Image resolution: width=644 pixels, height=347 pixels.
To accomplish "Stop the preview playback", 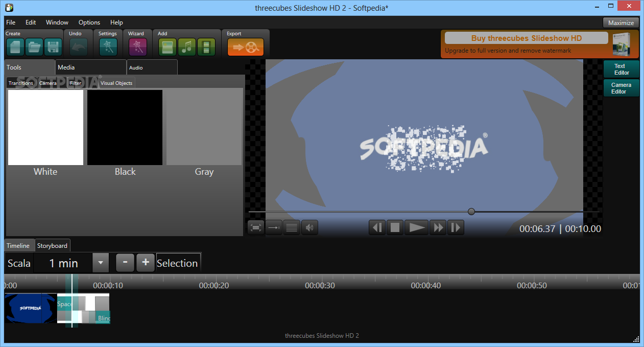I will point(395,227).
